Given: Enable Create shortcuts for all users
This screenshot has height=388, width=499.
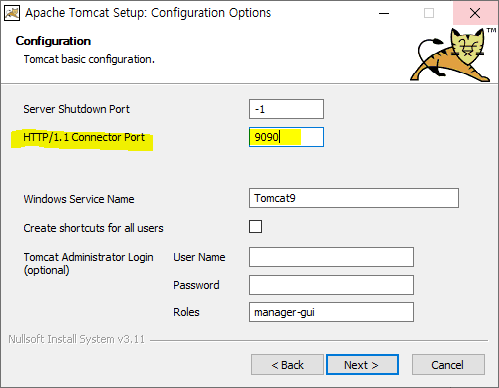Looking at the screenshot, I should pyautogui.click(x=255, y=227).
